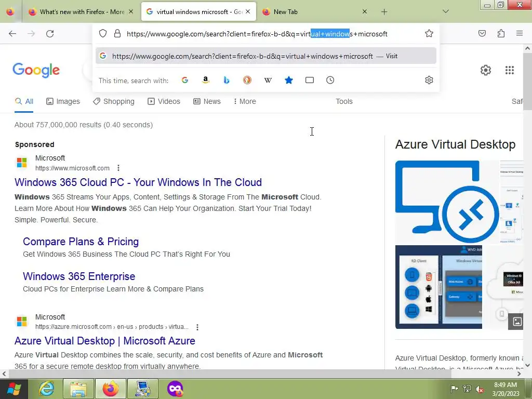This screenshot has width=532, height=399.
Task: Select News search filter
Action: pos(207,101)
